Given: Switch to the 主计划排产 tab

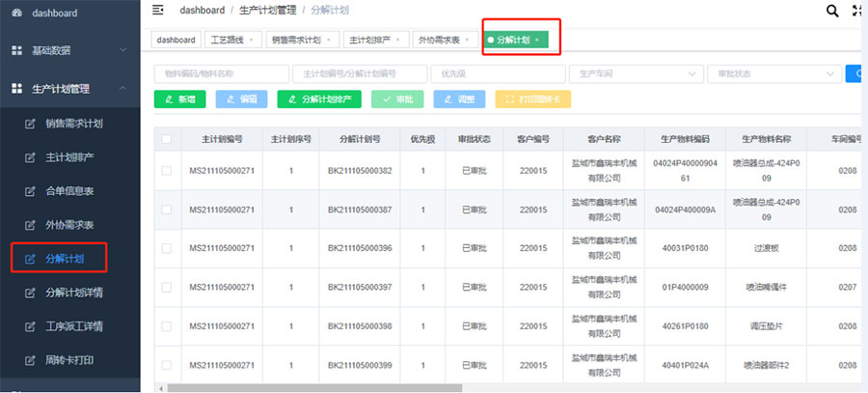Looking at the screenshot, I should click(369, 41).
